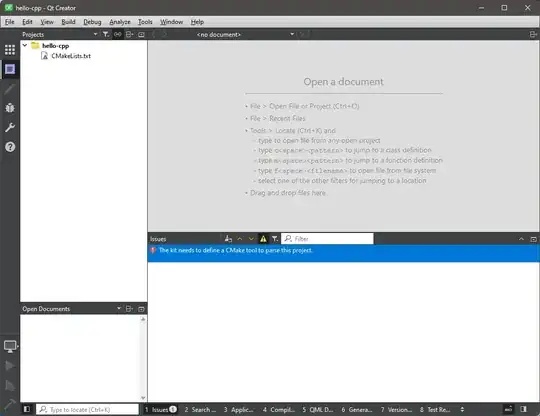This screenshot has width=540, height=416.
Task: Toggle warnings display in Issues
Action: pyautogui.click(x=263, y=239)
